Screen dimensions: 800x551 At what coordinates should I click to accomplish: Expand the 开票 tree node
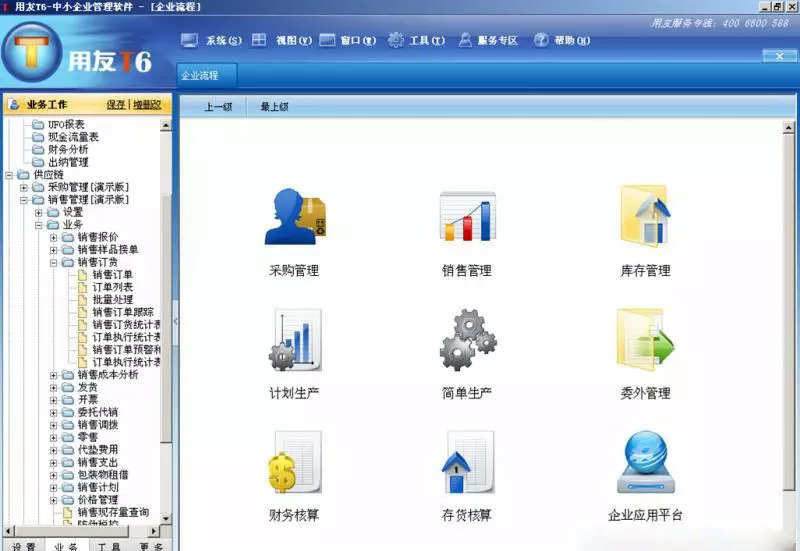[x=53, y=400]
